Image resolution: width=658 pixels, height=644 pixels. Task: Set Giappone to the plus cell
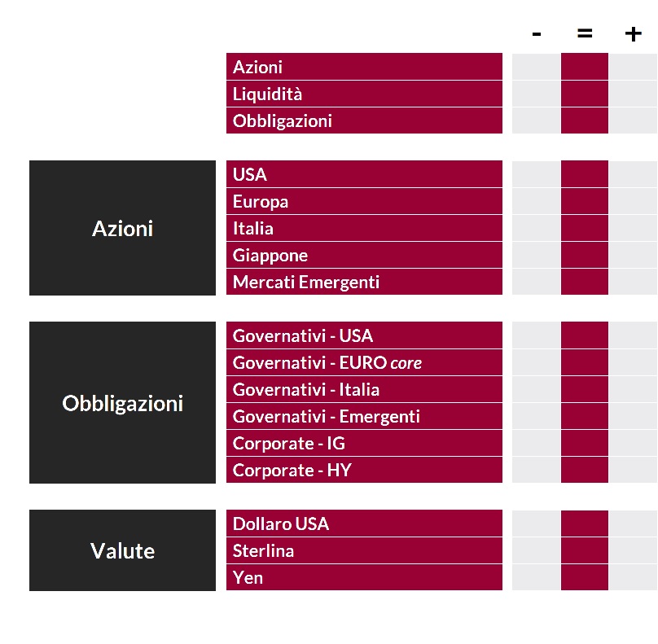634,255
